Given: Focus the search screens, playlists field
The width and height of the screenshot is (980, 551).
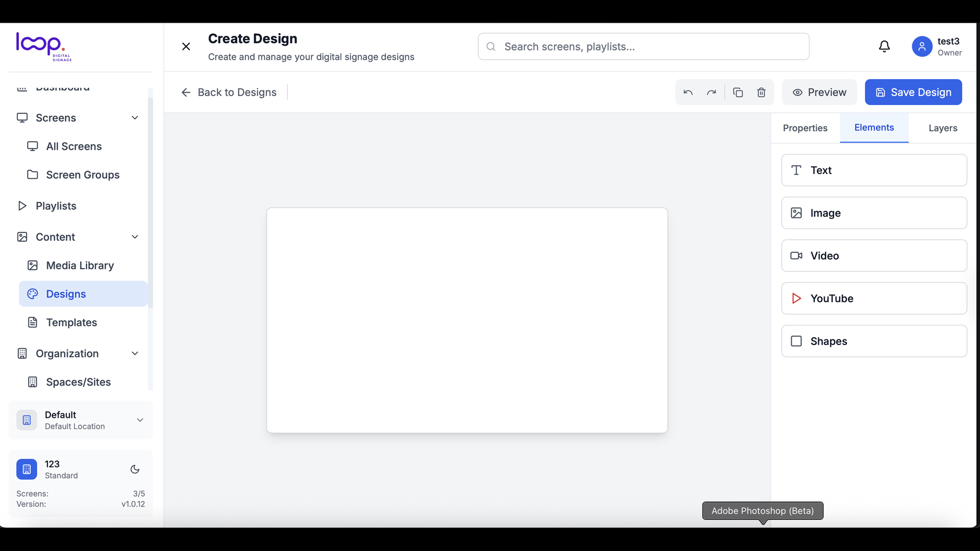Looking at the screenshot, I should [643, 47].
